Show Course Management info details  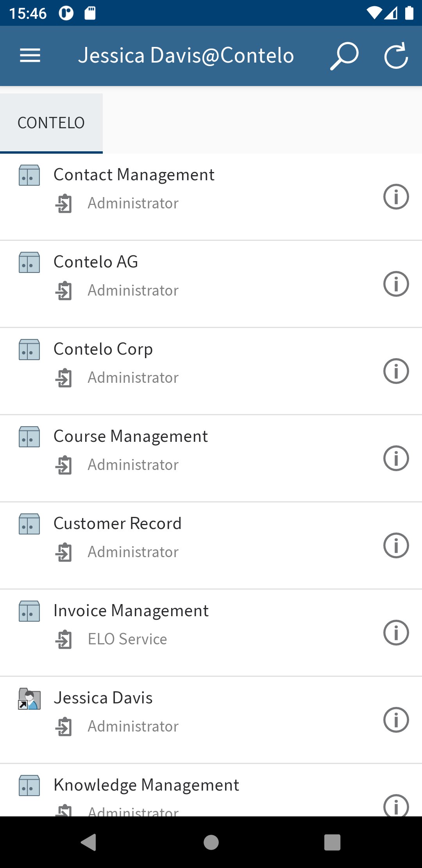point(396,458)
